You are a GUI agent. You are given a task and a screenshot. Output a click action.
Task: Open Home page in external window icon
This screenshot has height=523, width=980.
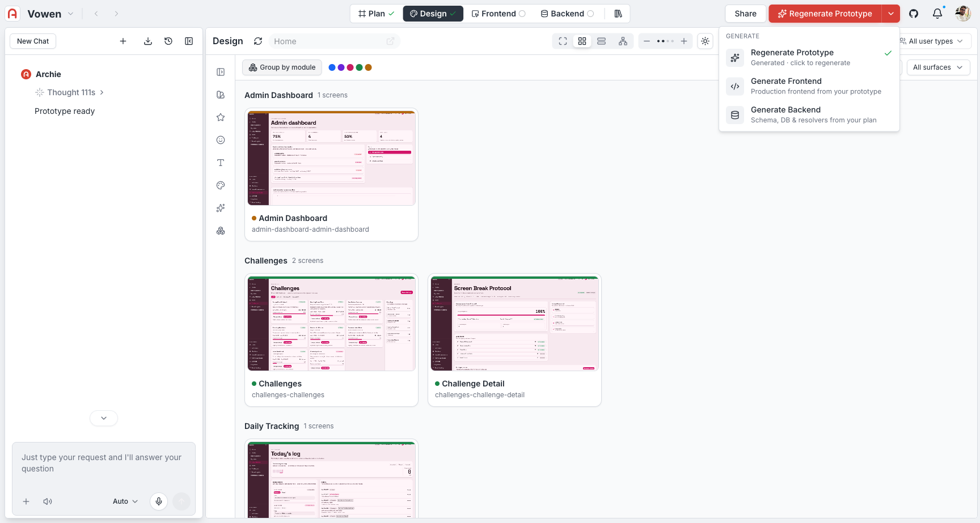pyautogui.click(x=390, y=41)
